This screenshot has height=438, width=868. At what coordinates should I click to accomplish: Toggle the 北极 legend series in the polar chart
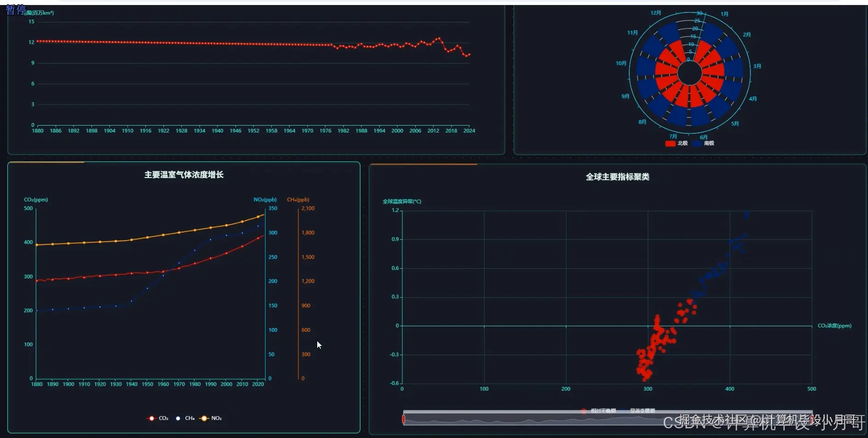(676, 144)
